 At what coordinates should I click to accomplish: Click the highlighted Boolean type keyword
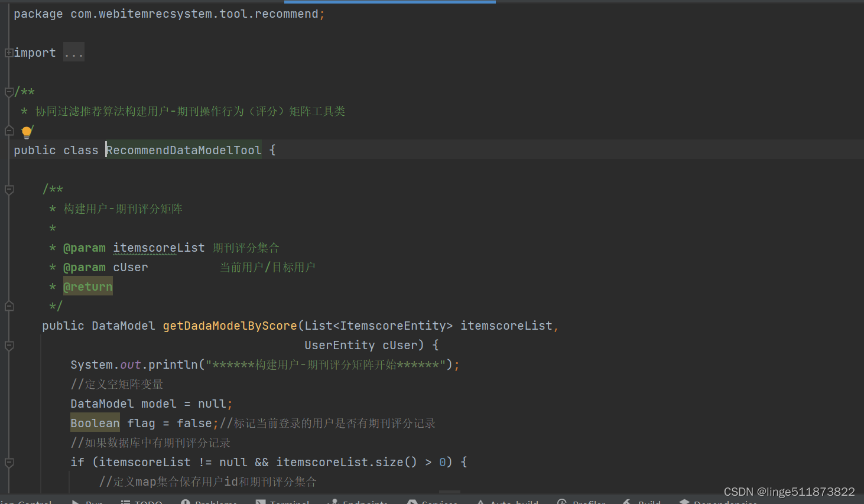pyautogui.click(x=95, y=423)
